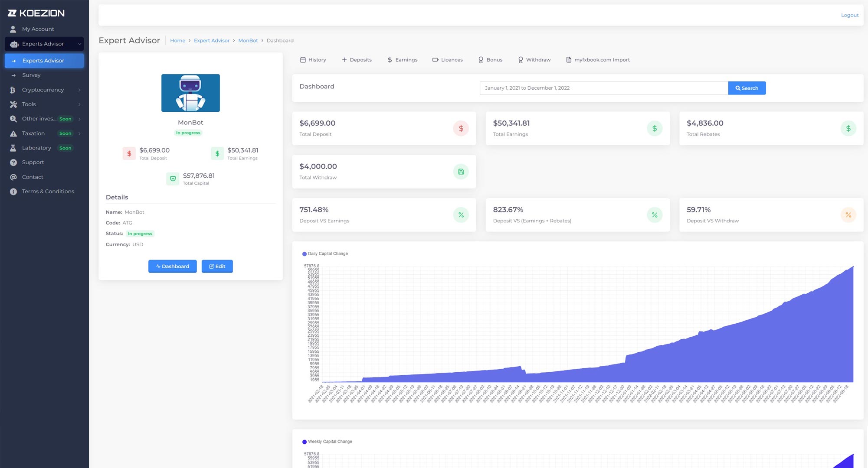
Task: Switch to the Withdraw tab
Action: click(534, 60)
